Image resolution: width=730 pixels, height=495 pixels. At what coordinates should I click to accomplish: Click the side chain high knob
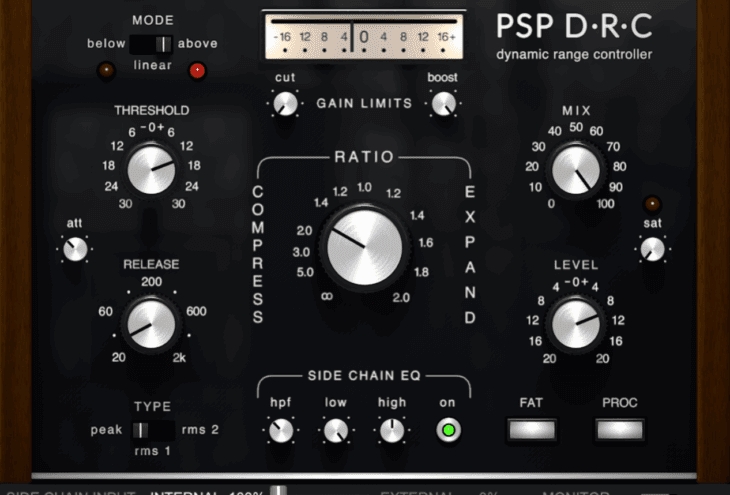click(x=392, y=430)
